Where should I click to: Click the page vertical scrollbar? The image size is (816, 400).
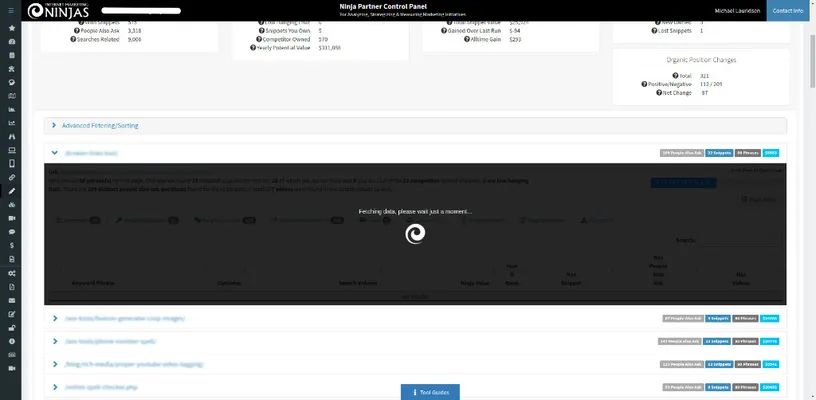811,200
